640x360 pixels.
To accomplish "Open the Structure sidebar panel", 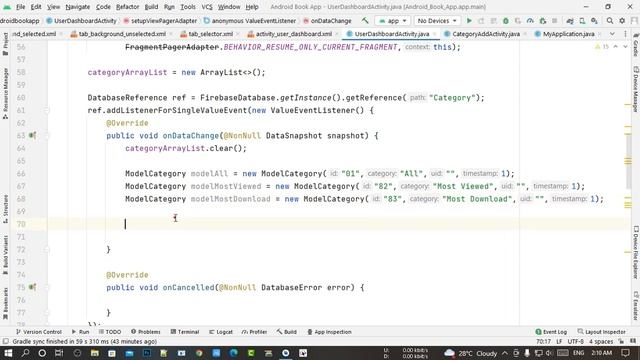I will (5, 209).
